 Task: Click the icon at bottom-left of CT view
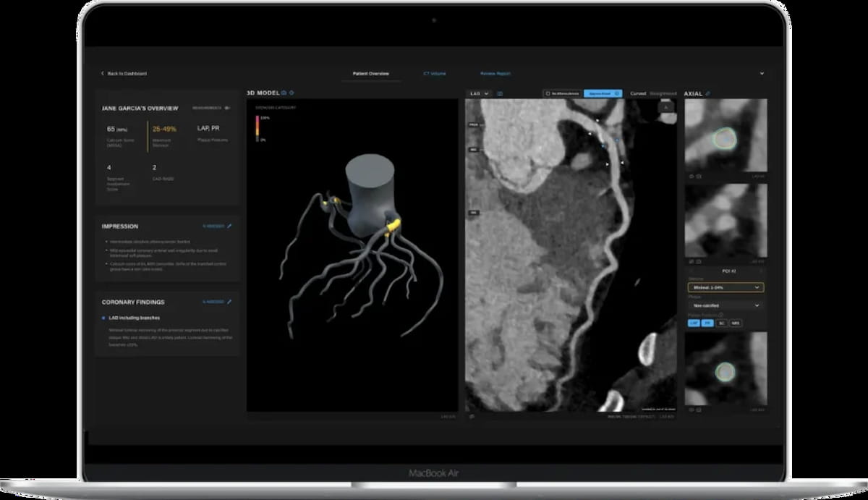(472, 416)
